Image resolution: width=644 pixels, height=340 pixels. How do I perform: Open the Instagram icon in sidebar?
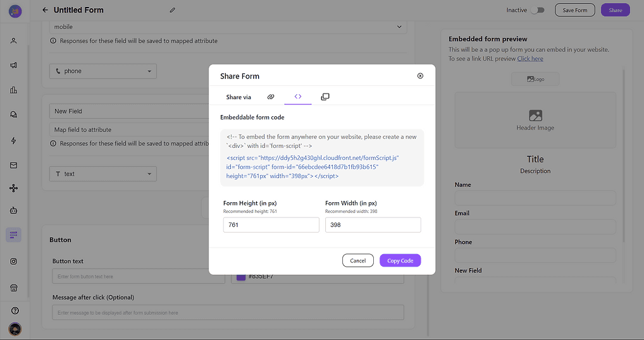(x=13, y=261)
